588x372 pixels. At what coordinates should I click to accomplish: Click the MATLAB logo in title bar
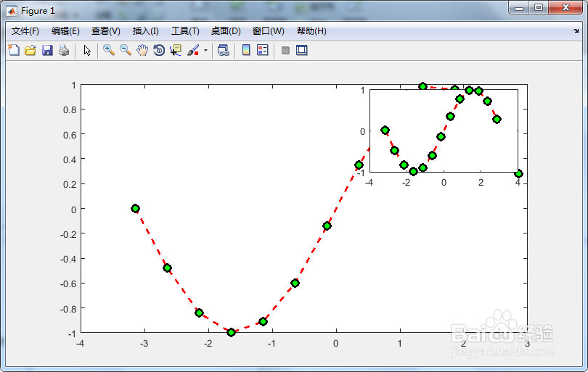click(12, 11)
